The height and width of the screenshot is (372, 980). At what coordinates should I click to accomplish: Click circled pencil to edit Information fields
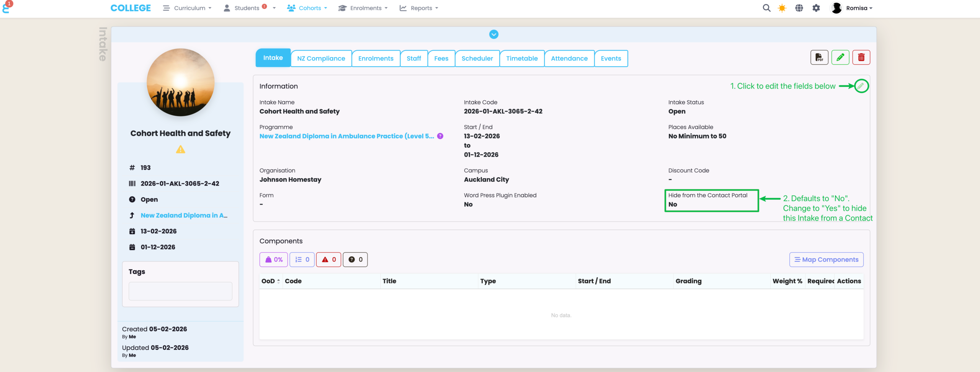tap(861, 86)
